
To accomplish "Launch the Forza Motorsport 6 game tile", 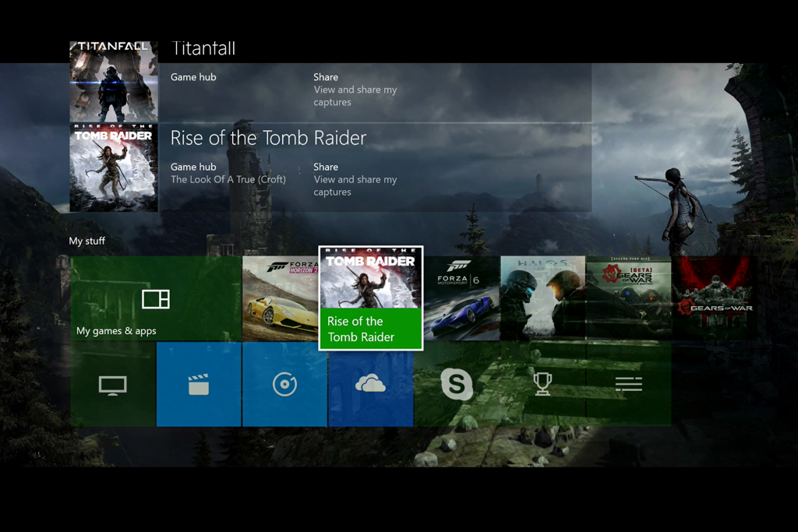I will coord(461,298).
